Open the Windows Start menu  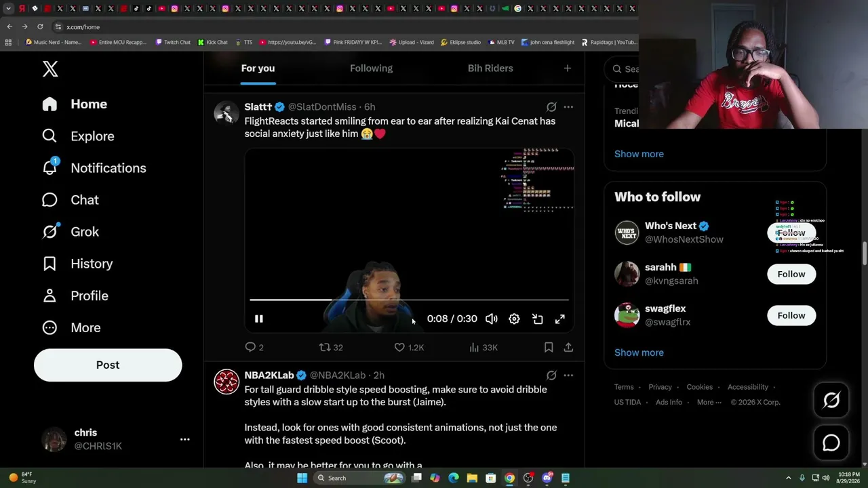[x=302, y=478]
